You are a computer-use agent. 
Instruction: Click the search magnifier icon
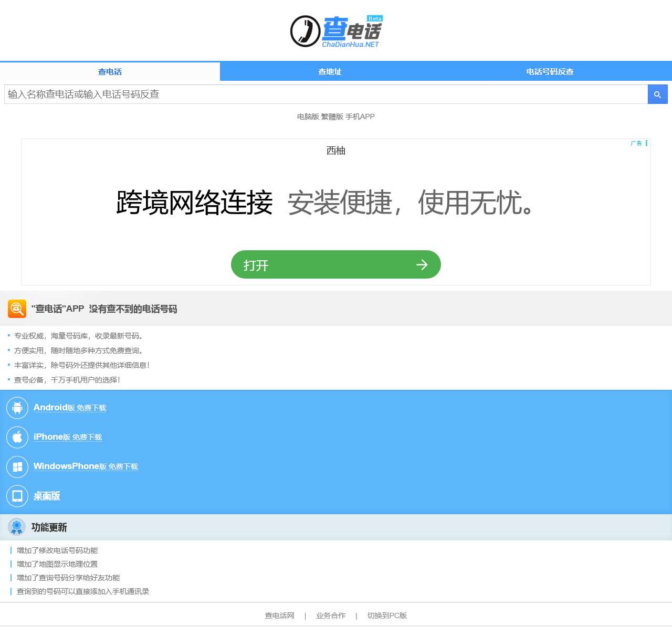click(x=657, y=94)
